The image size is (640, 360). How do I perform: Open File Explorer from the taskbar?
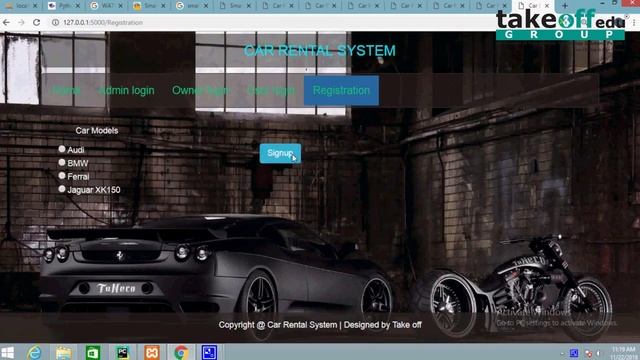click(x=64, y=352)
